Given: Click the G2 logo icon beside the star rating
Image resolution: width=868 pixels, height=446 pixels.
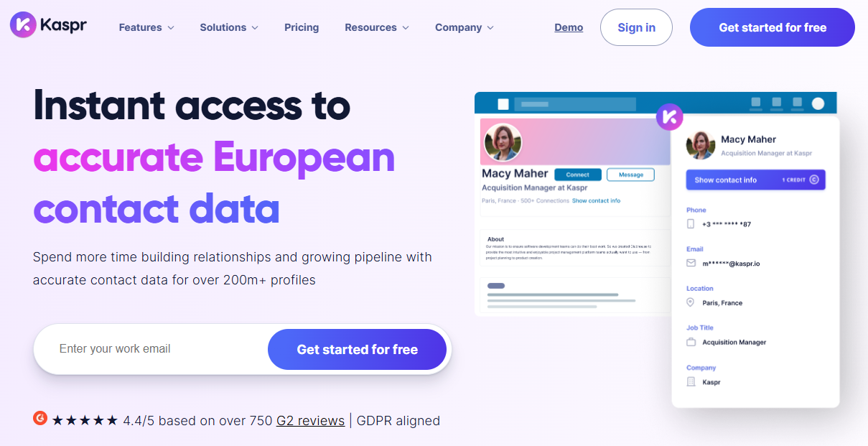Looking at the screenshot, I should (x=40, y=418).
